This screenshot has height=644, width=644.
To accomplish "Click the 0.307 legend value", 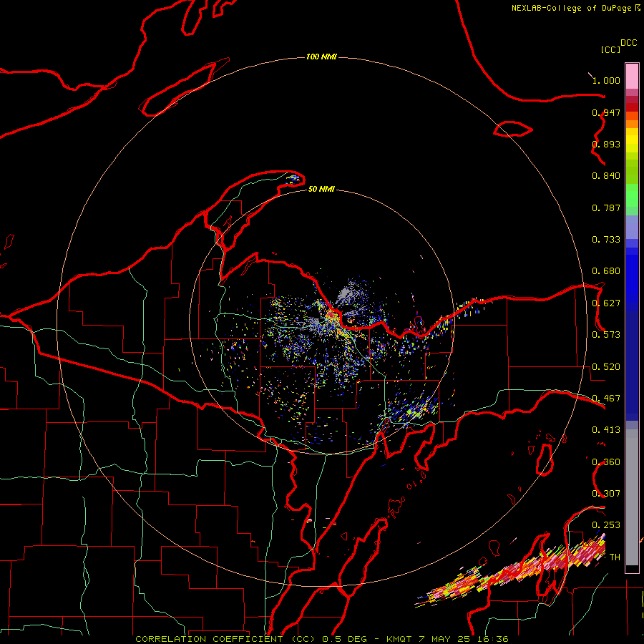I will tap(606, 494).
